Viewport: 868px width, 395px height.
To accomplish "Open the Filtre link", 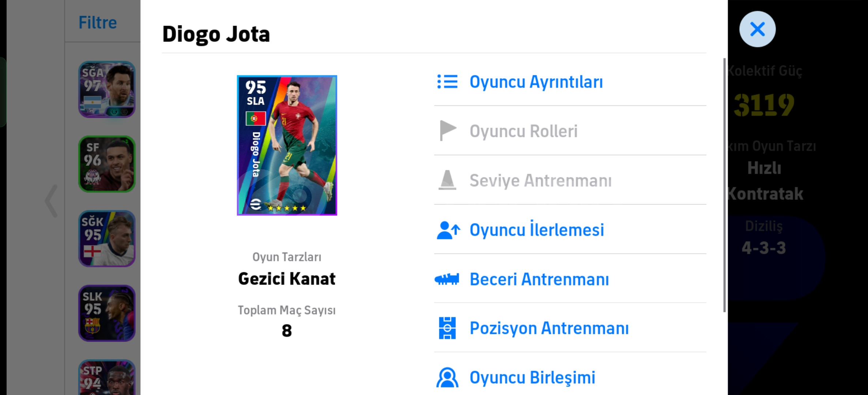I will [98, 23].
